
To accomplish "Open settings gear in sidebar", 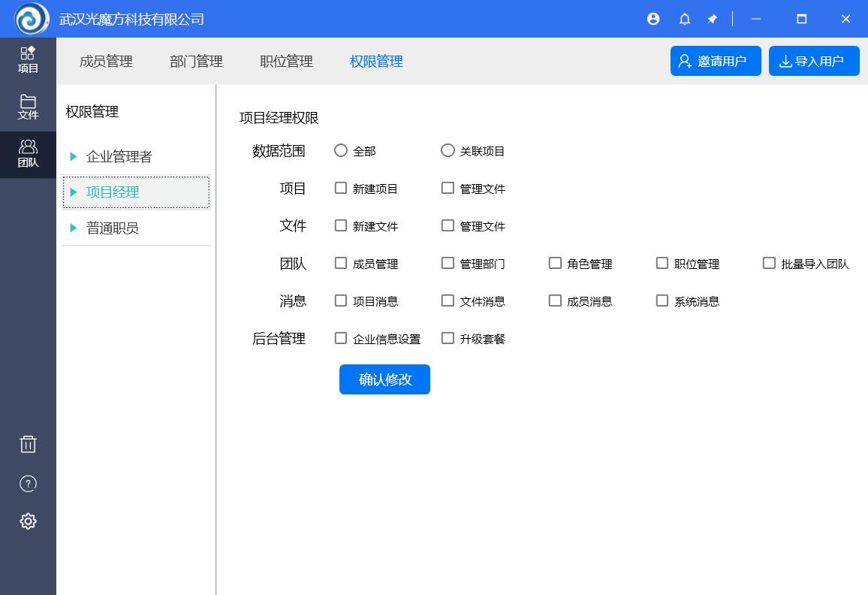I will (x=28, y=521).
